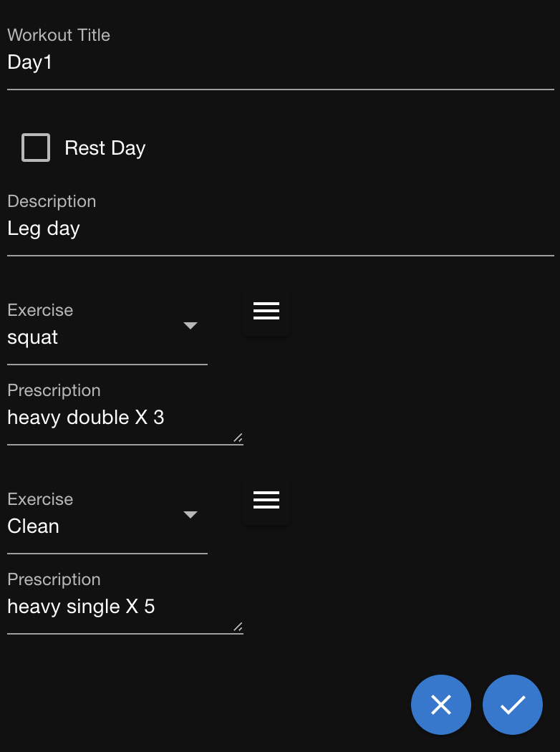This screenshot has height=752, width=560.
Task: Open the reorder menu icon beside Clean
Action: (266, 500)
